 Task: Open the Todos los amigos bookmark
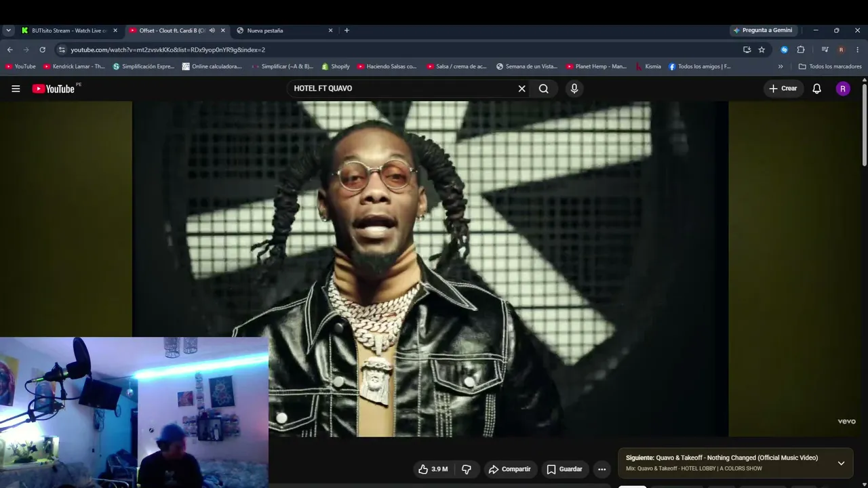click(x=700, y=66)
